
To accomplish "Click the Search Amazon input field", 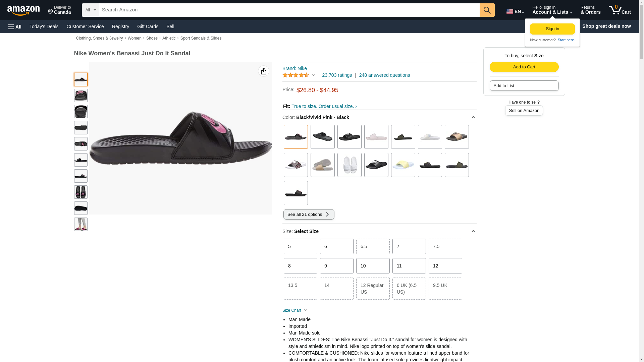I will (x=289, y=10).
